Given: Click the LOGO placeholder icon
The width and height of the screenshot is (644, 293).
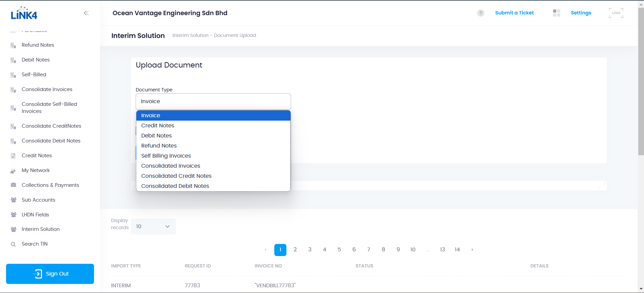Looking at the screenshot, I should [x=616, y=13].
